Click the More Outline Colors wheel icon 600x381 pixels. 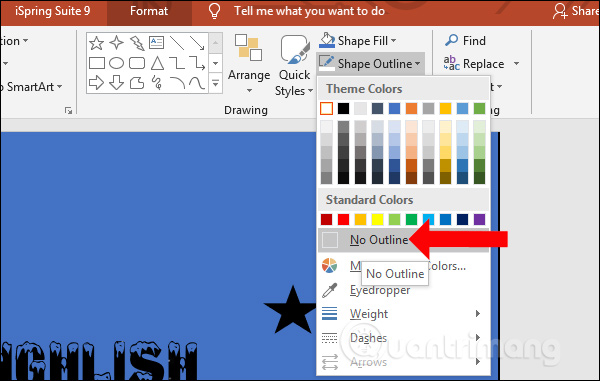click(329, 265)
